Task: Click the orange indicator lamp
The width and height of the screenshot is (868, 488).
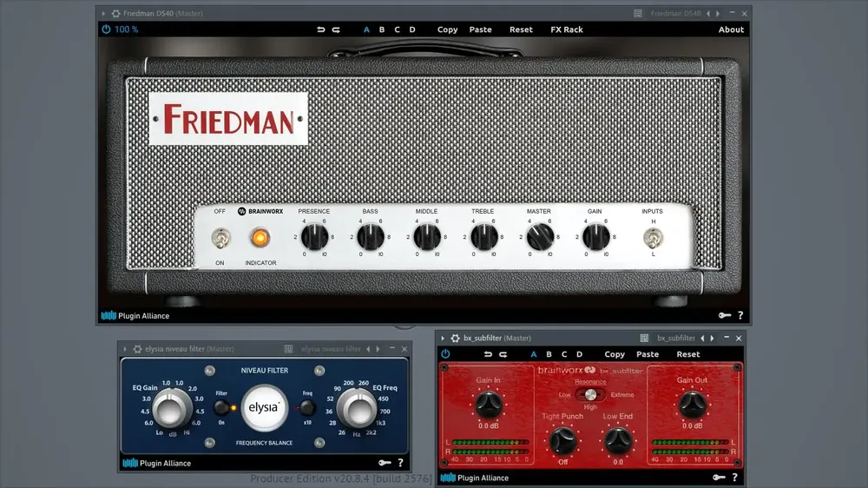Action: (x=260, y=238)
